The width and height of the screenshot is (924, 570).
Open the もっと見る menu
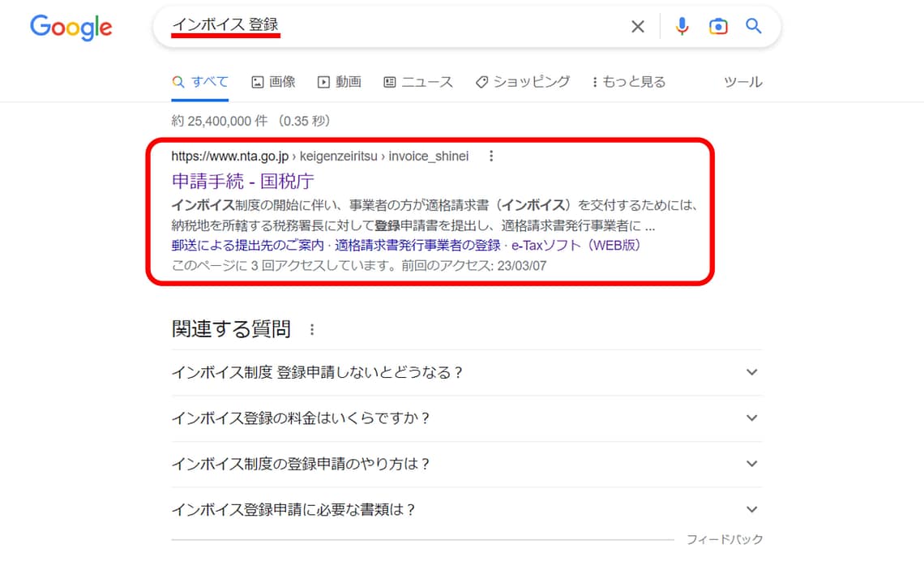(x=629, y=82)
